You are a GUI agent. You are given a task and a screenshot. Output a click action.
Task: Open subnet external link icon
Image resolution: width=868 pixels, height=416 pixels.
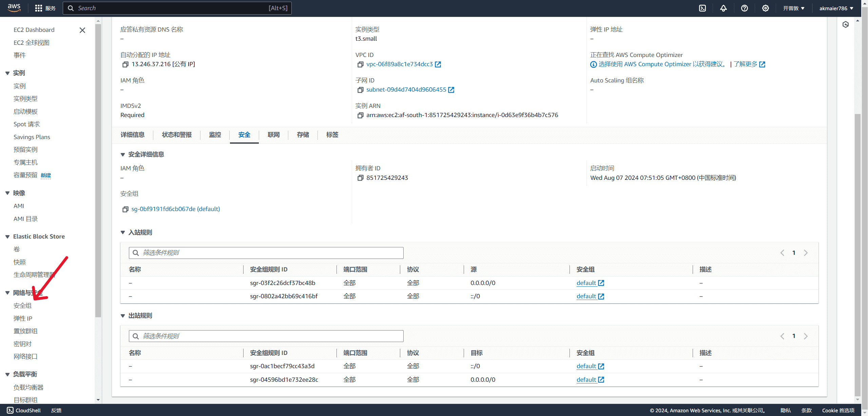tap(451, 90)
